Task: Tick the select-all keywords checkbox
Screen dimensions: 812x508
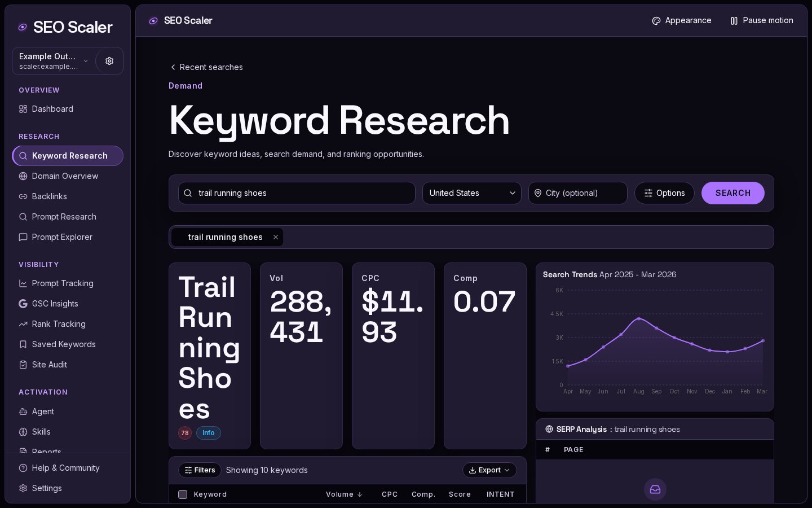Action: pyautogui.click(x=183, y=494)
